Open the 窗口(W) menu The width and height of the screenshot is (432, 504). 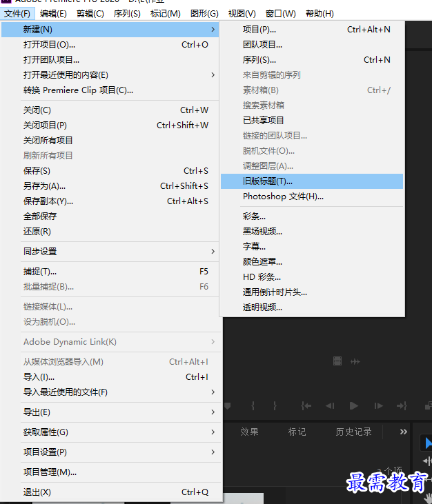click(x=280, y=14)
